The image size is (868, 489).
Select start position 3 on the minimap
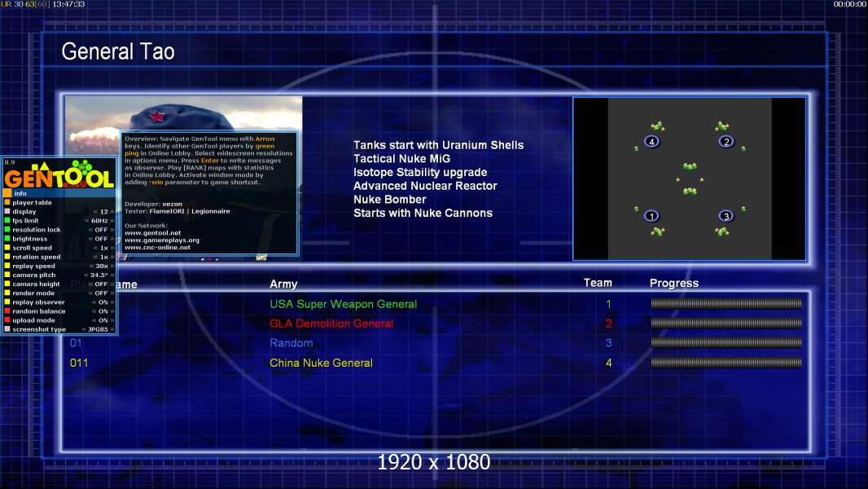coord(726,216)
